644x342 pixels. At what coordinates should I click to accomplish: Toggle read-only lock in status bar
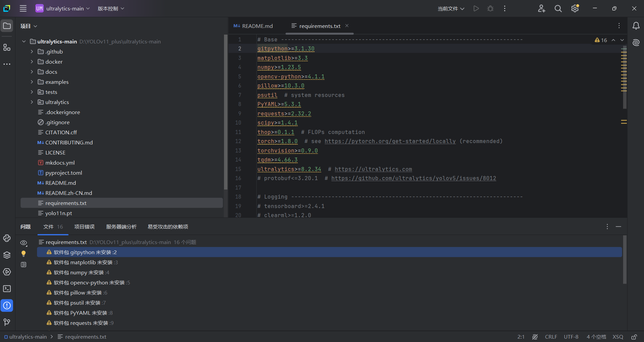tap(634, 337)
